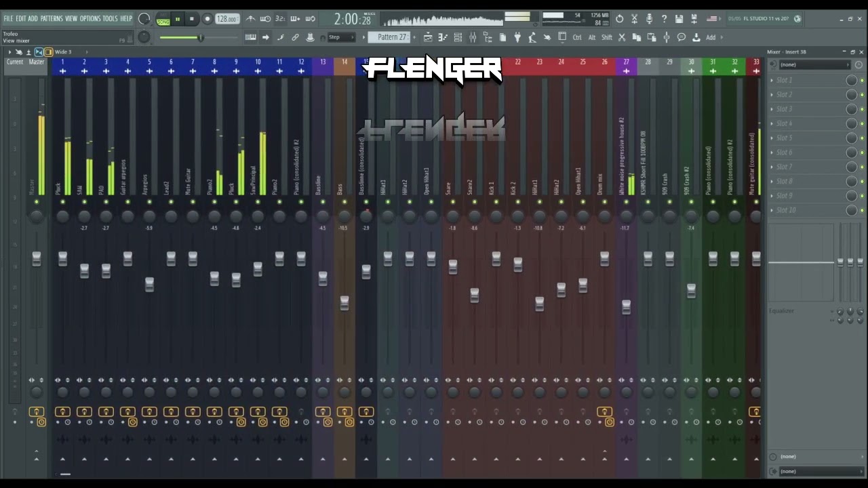Click the download/export tray icon

tap(696, 37)
